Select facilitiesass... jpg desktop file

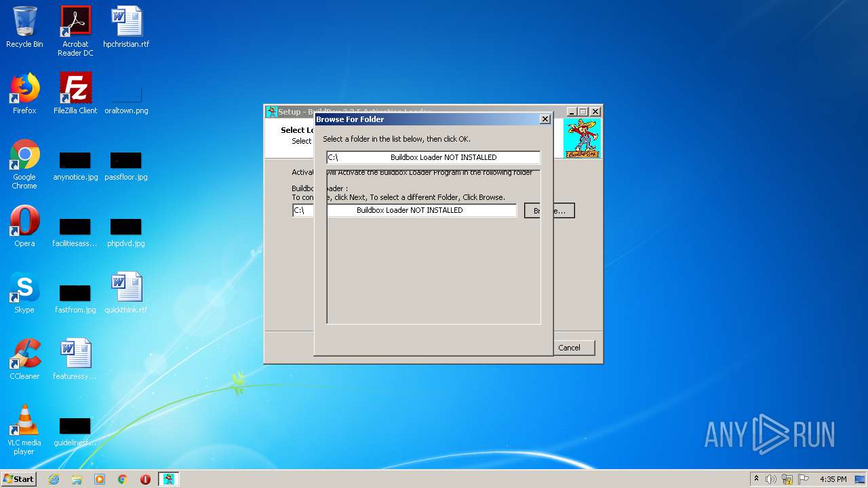pyautogui.click(x=75, y=233)
